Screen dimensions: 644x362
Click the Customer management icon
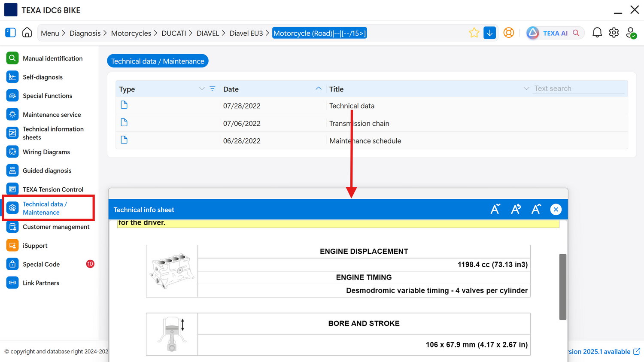point(12,227)
